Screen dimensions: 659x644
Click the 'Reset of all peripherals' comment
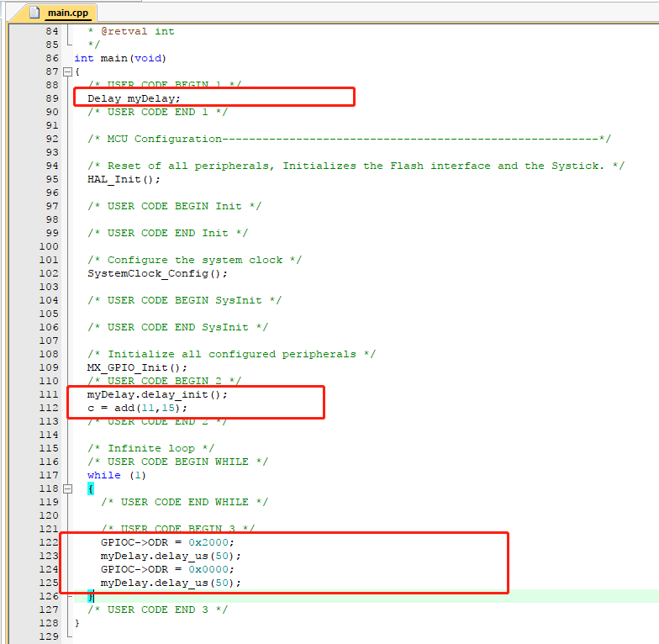(356, 166)
